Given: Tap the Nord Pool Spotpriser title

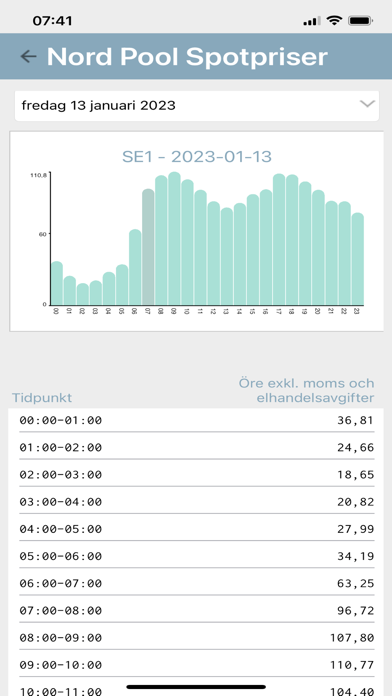Looking at the screenshot, I should 187,56.
